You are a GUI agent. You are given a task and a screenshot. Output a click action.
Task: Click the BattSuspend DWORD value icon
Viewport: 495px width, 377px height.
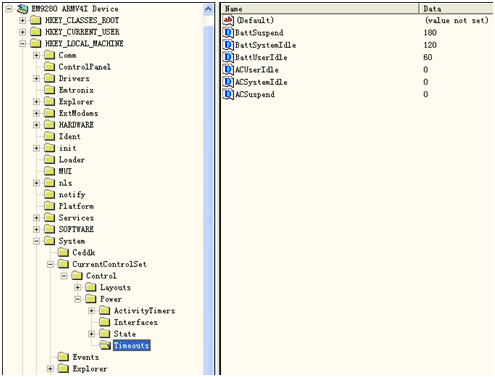pos(228,32)
